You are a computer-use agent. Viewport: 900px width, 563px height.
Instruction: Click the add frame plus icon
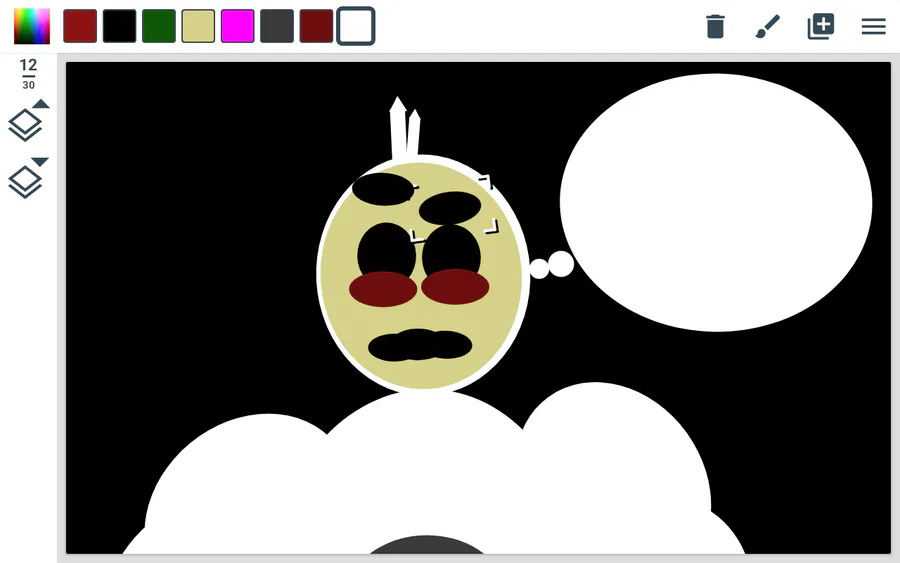click(821, 26)
